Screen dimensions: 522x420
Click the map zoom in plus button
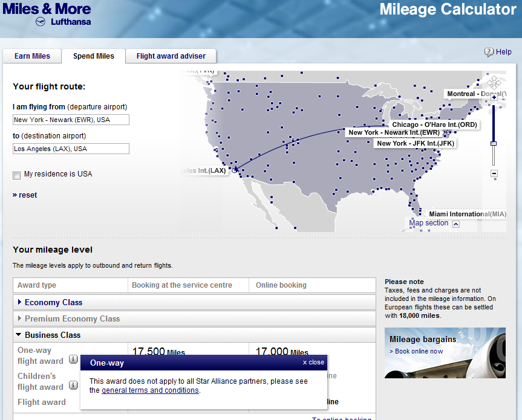pos(494,97)
